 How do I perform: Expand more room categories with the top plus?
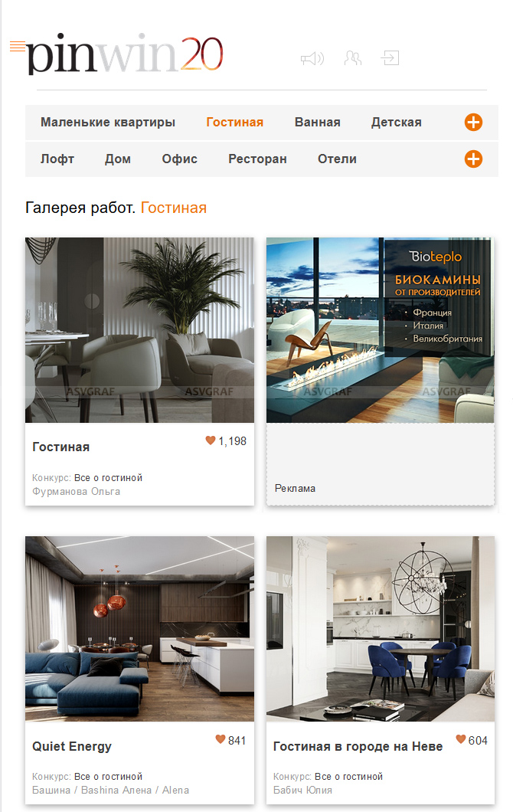[x=473, y=123]
